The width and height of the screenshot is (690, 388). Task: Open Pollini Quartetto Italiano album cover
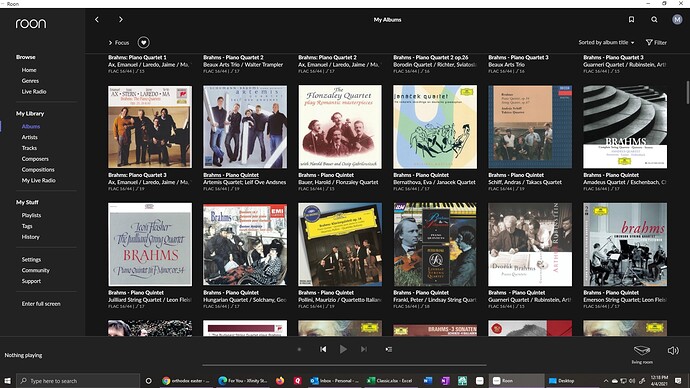340,244
